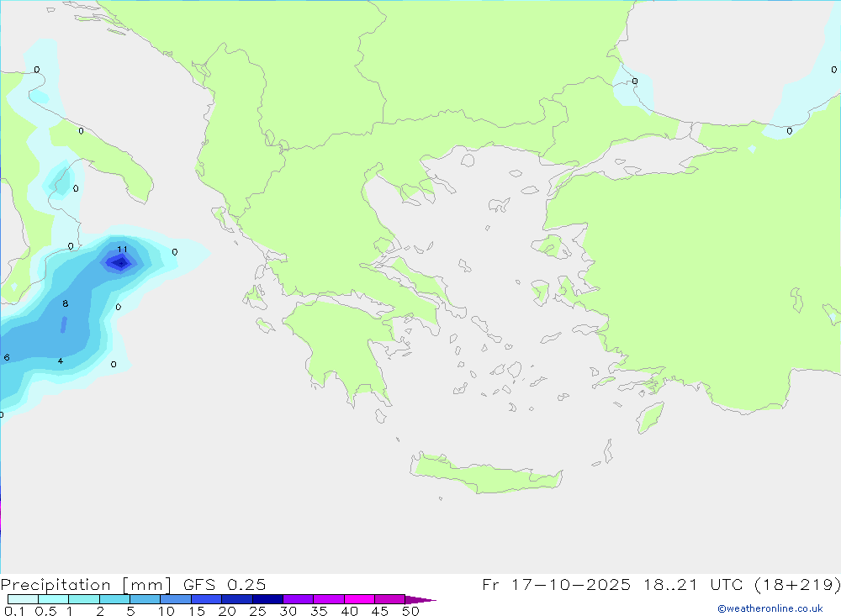Viewport: 841px width, 616px height.
Task: Click the 40–45 mm magenta legend swatch
Action: coord(359,599)
